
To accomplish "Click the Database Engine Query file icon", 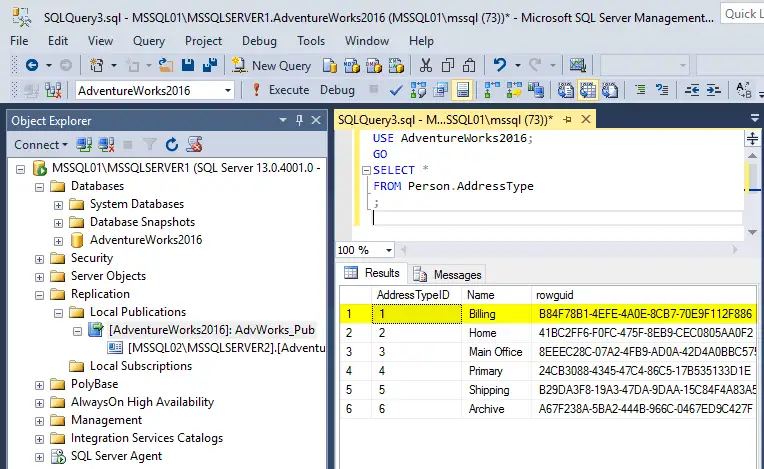I will coord(330,65).
